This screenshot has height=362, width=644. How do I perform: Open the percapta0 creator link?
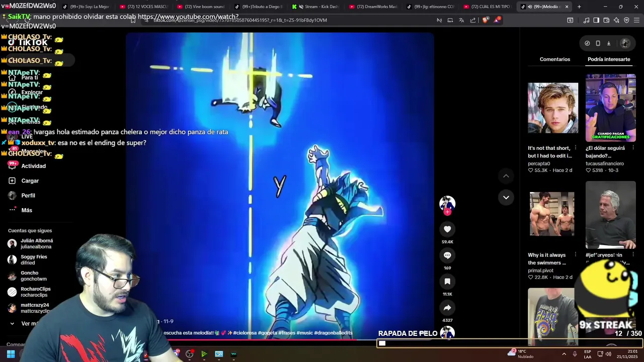pyautogui.click(x=539, y=163)
